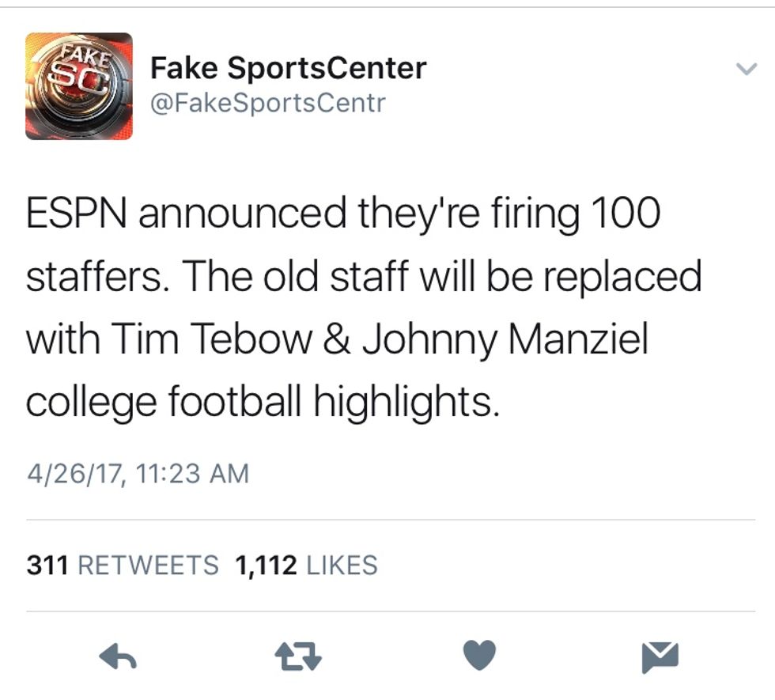Screen dimensions: 775x700
Task: Retweet this tweet using the retweet icon
Action: 297,656
